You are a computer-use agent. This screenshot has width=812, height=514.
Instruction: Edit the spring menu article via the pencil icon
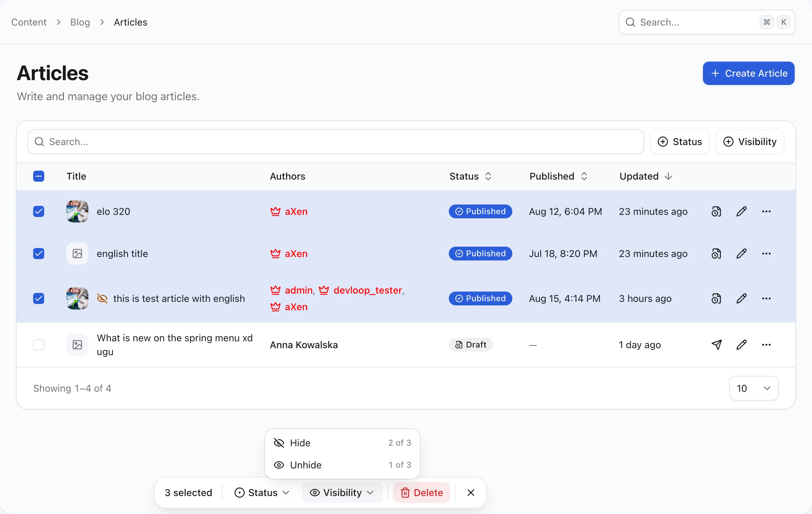741,345
